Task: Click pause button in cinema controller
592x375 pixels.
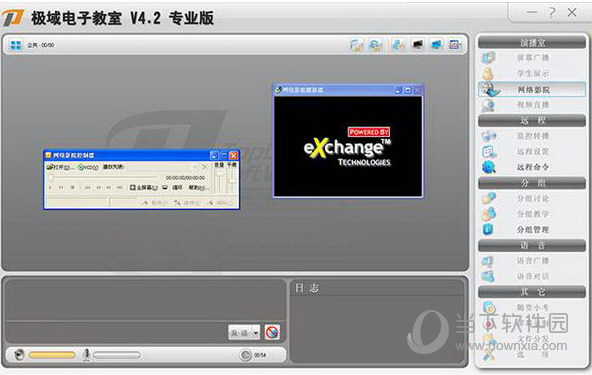Action: tap(61, 187)
